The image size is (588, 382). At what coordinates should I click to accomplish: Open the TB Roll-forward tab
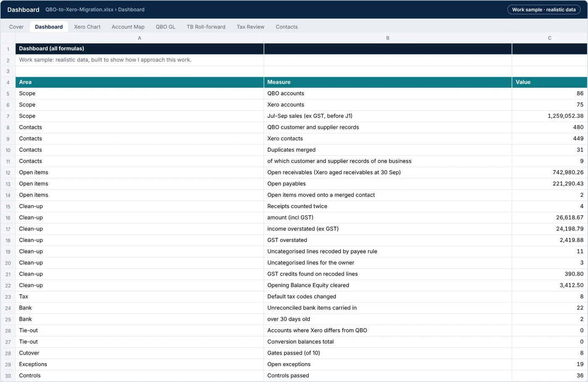(206, 27)
